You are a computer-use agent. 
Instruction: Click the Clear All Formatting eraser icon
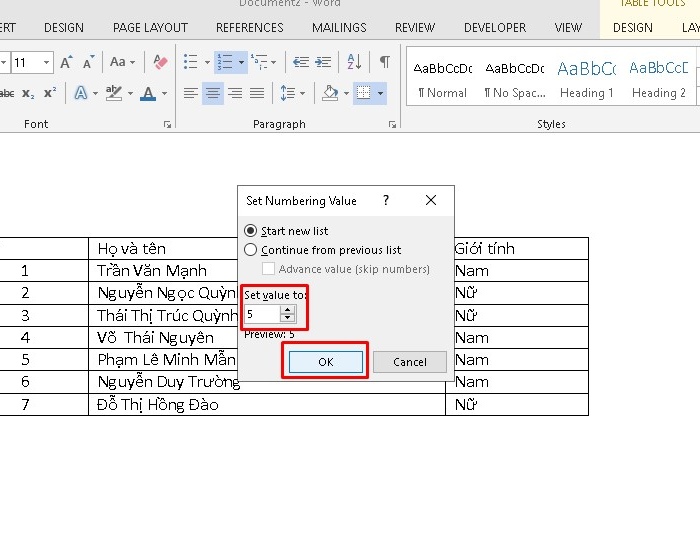click(160, 62)
